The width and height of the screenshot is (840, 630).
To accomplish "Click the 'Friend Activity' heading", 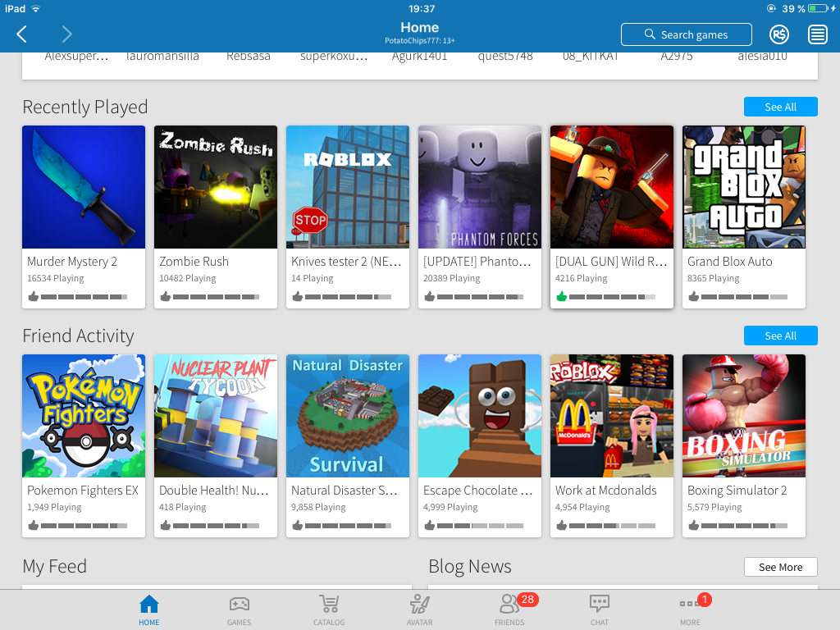I will point(78,336).
